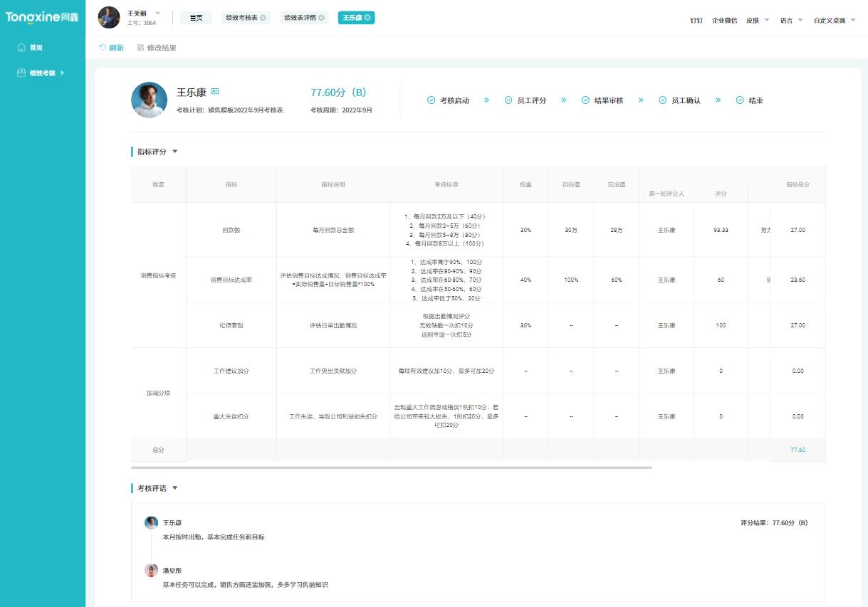Click the 首页 home icon in sidebar
The width and height of the screenshot is (868, 607).
pos(21,48)
